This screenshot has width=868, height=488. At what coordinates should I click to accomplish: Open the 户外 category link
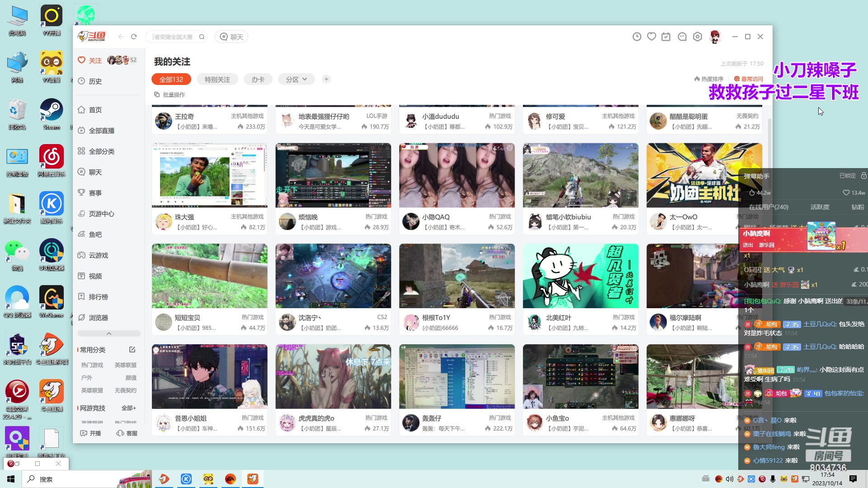click(86, 378)
